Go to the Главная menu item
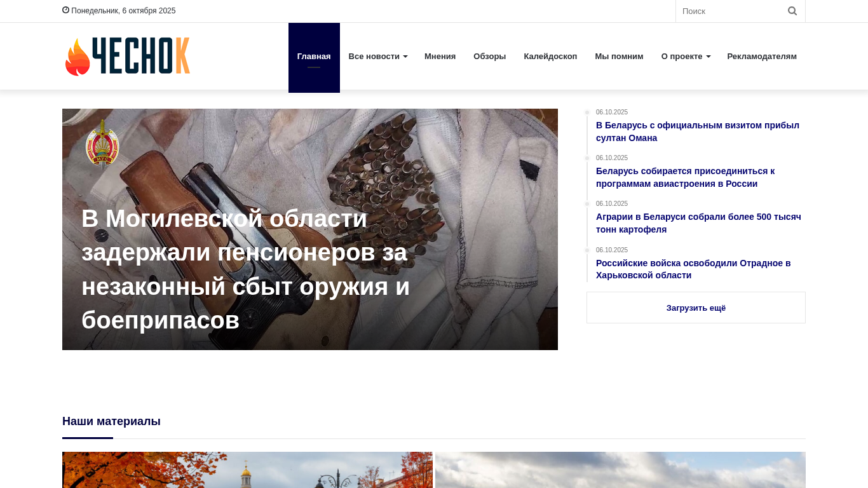Screen dimensions: 868x488 (x=314, y=57)
